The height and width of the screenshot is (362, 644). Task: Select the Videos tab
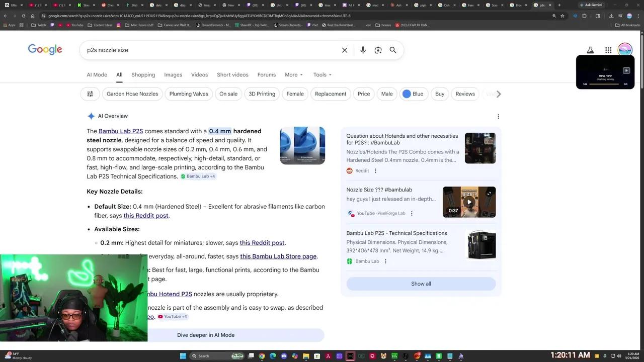[199, 75]
